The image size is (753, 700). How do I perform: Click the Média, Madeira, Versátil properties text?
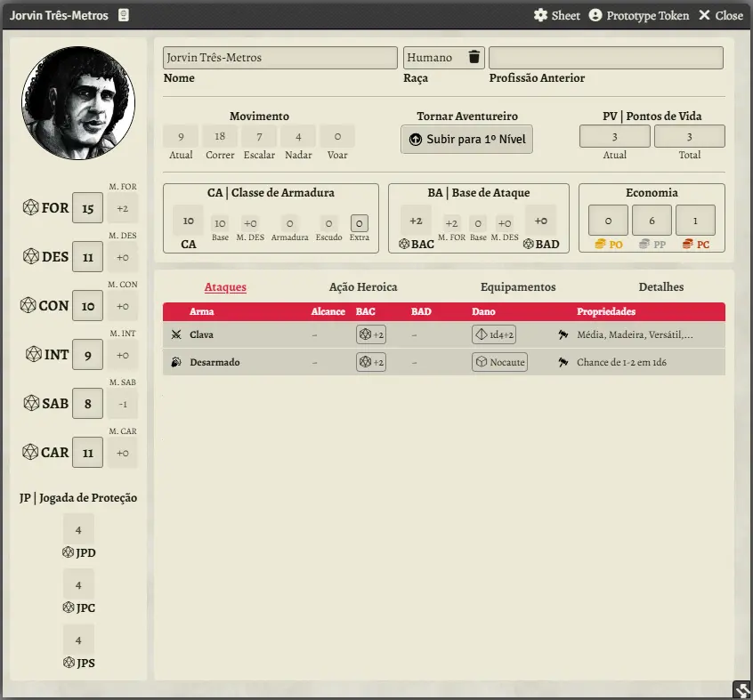[635, 334]
